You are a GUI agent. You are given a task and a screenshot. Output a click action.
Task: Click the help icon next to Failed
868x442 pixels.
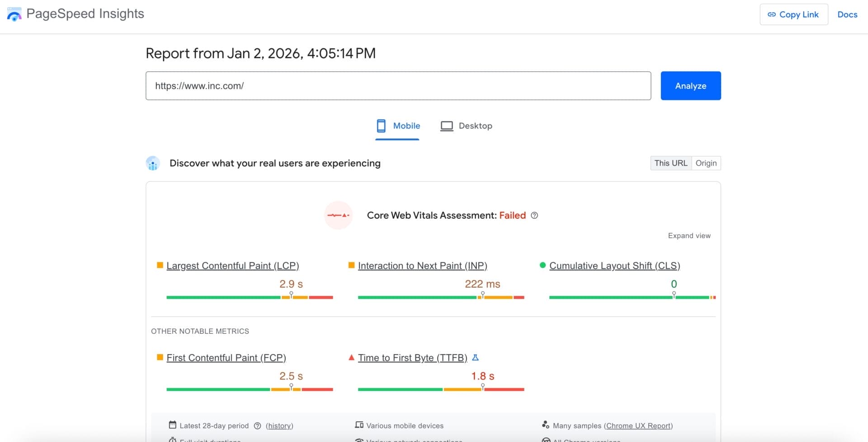tap(534, 215)
